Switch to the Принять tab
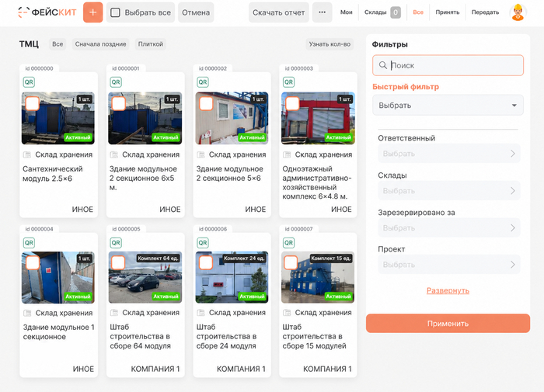The image size is (544, 392). pos(448,12)
